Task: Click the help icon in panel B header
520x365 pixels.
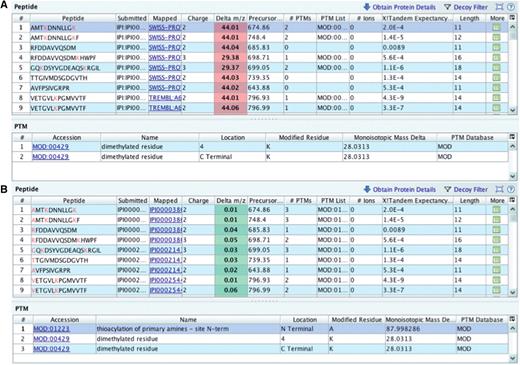Action: pos(511,189)
